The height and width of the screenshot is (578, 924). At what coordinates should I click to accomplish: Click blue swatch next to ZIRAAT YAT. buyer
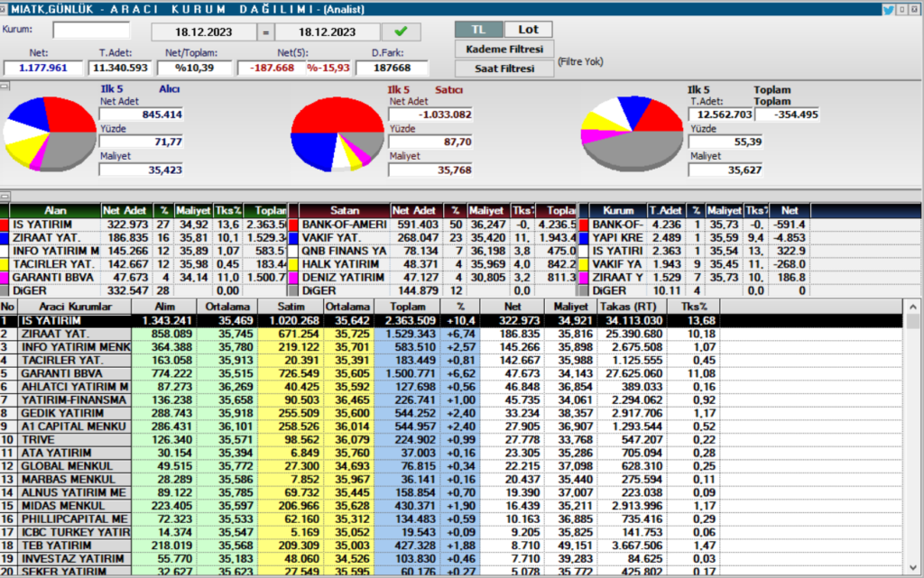pyautogui.click(x=5, y=238)
